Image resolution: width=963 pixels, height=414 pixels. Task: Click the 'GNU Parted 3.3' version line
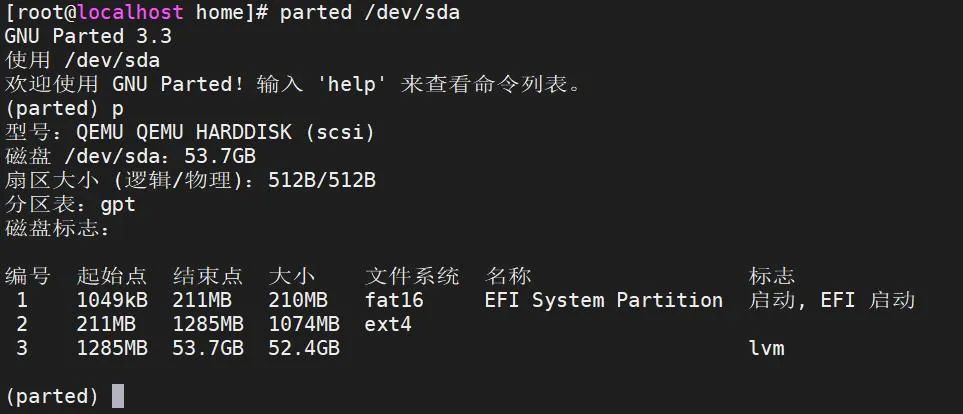click(x=88, y=37)
